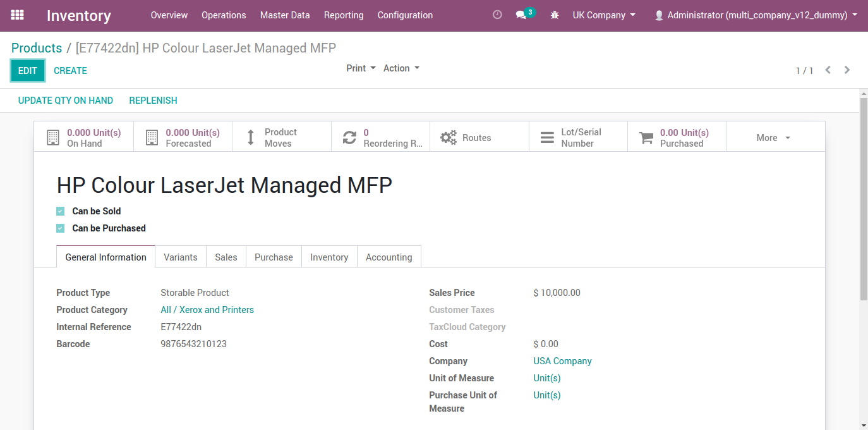Open the activities clock icon

point(497,15)
